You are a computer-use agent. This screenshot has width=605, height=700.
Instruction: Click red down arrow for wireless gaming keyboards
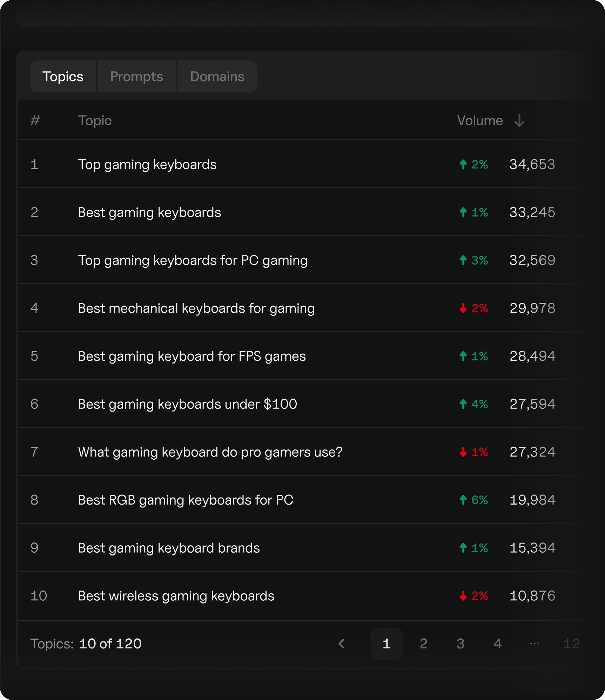click(463, 596)
